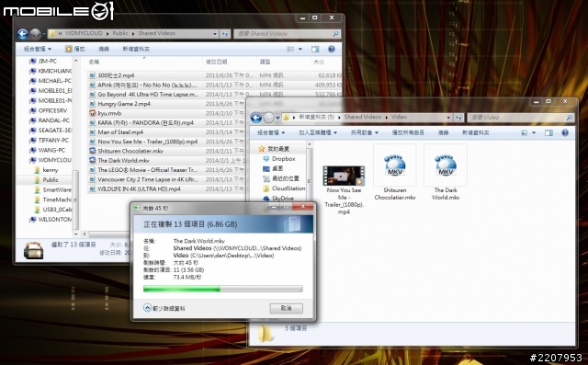Select JIM-PC in the network tree
Screen dimensions: 588x365
click(x=43, y=62)
